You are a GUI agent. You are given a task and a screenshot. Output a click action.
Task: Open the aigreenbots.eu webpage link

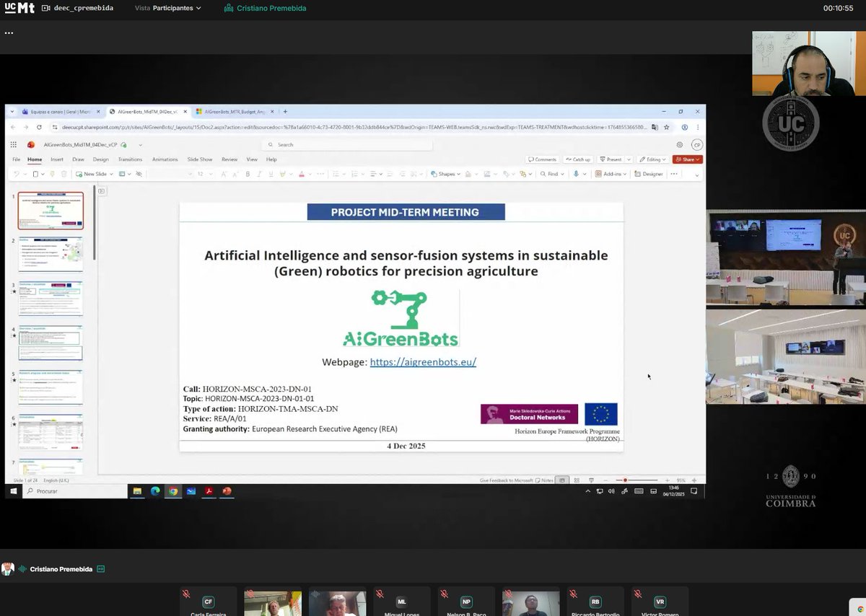(x=423, y=362)
